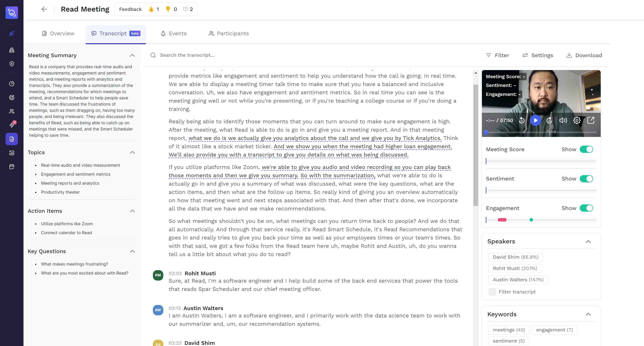This screenshot has height=346, width=644.
Task: Collapse the Key Questions section
Action: pos(132,251)
